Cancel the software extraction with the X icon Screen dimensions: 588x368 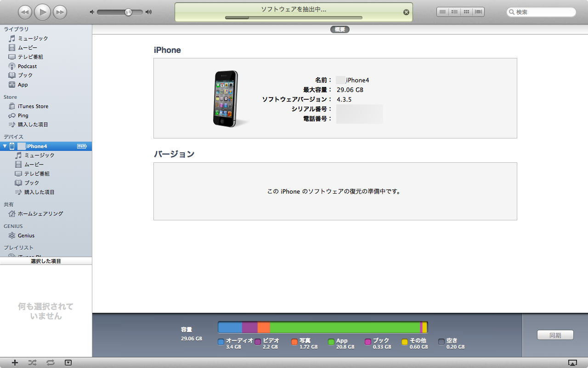[x=406, y=12]
